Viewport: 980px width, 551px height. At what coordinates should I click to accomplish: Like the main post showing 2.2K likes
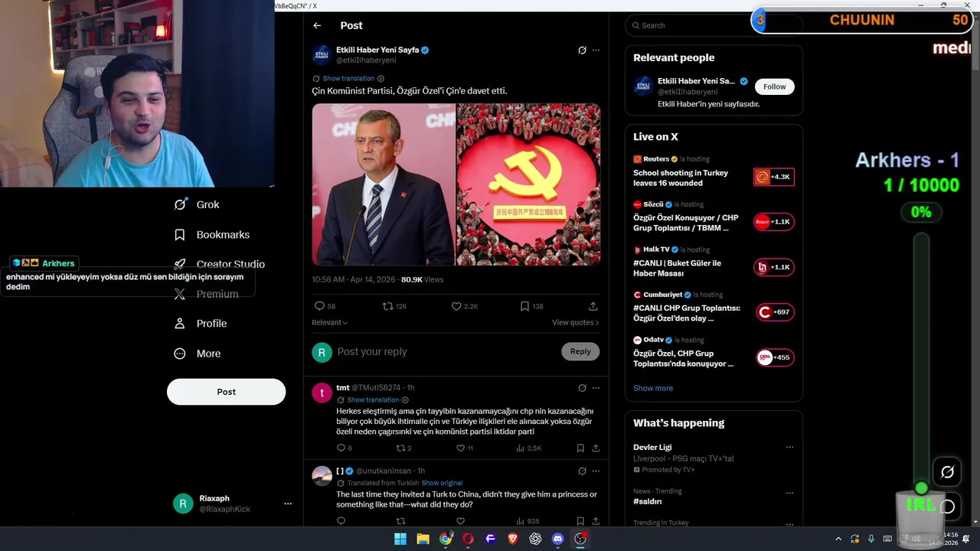[x=456, y=306]
